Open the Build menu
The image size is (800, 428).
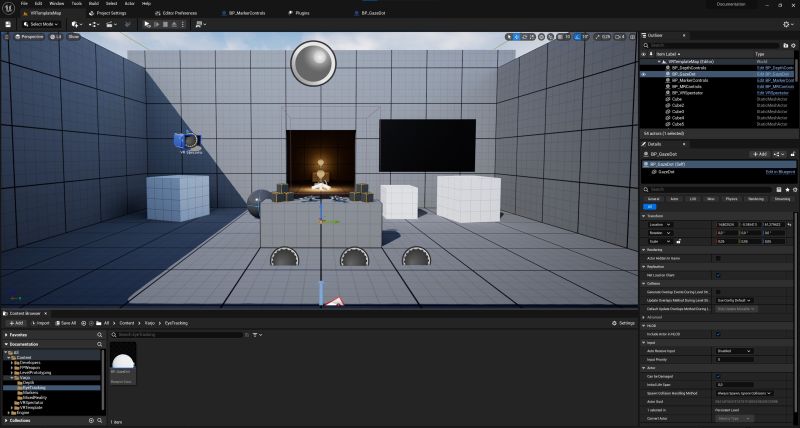[x=93, y=4]
